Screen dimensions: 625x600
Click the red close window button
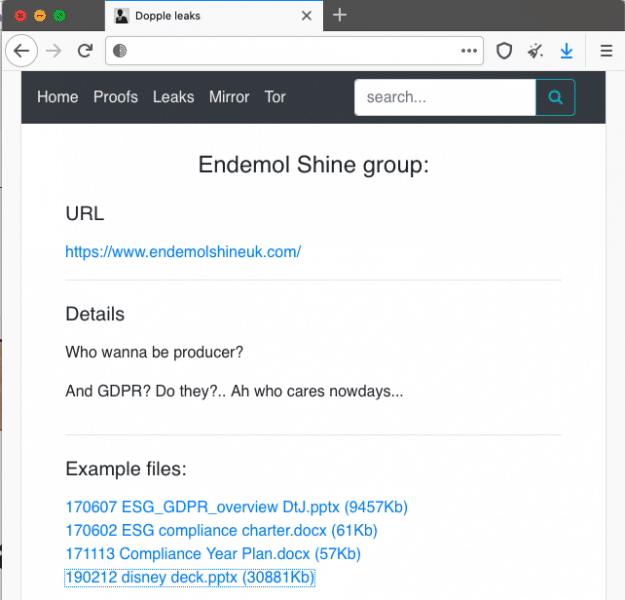(20, 16)
